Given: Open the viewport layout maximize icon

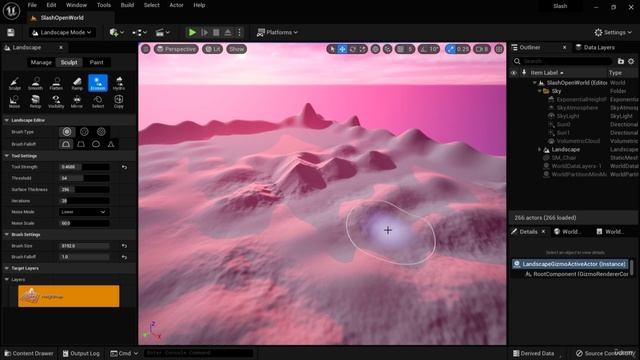Looking at the screenshot, I should (499, 49).
